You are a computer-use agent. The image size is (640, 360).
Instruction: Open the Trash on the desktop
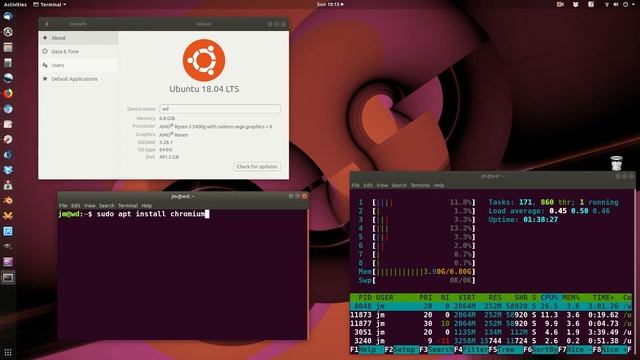tap(616, 163)
